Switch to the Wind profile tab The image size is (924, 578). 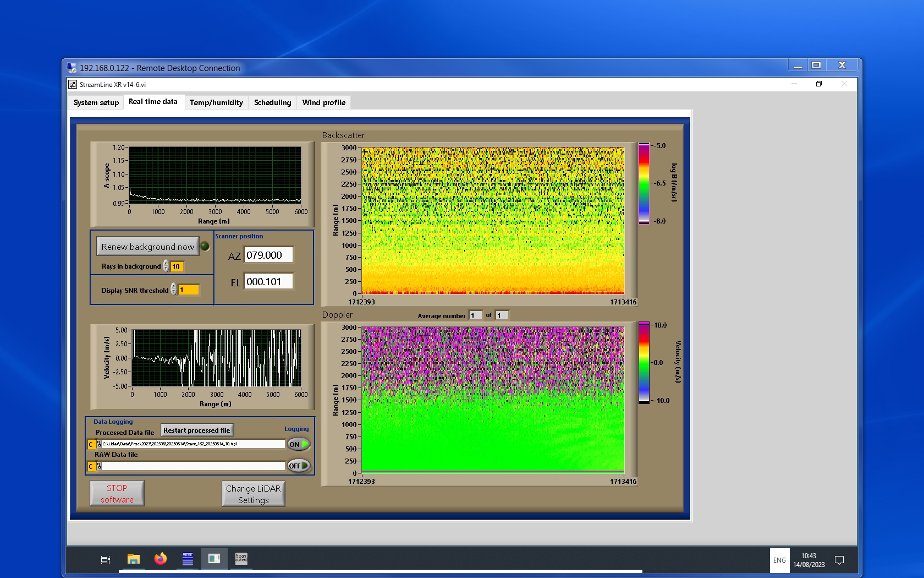point(323,102)
